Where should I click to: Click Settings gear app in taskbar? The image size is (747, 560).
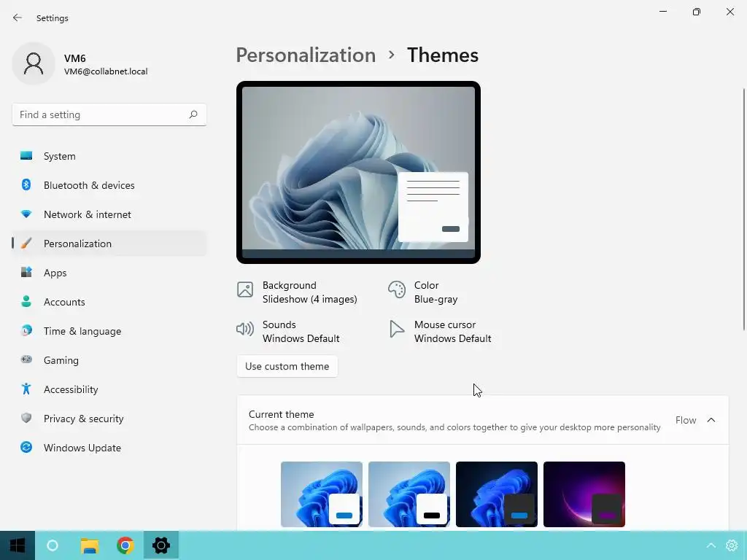pos(161,545)
